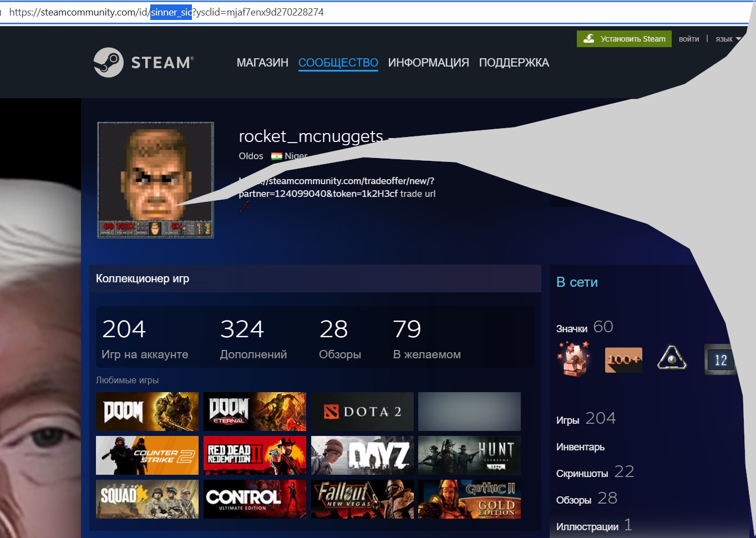Open the 100+ badge icon
The width and height of the screenshot is (756, 538).
click(x=623, y=359)
